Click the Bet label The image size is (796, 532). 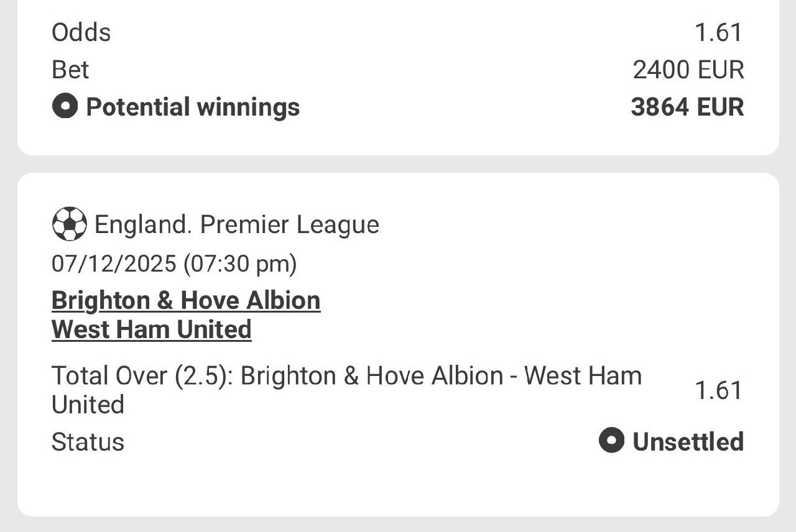coord(70,70)
